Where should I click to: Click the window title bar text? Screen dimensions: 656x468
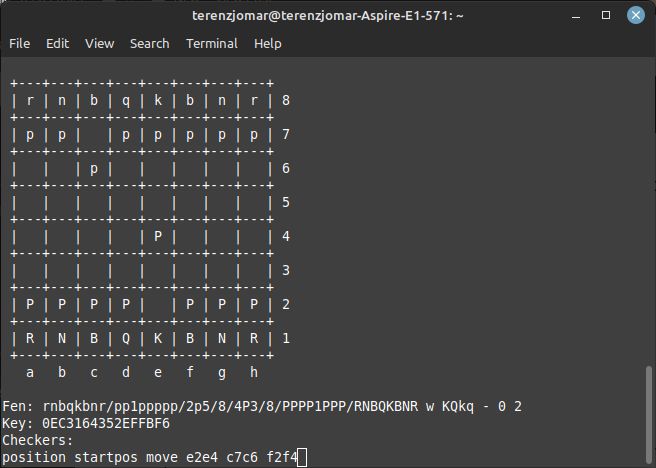[327, 16]
